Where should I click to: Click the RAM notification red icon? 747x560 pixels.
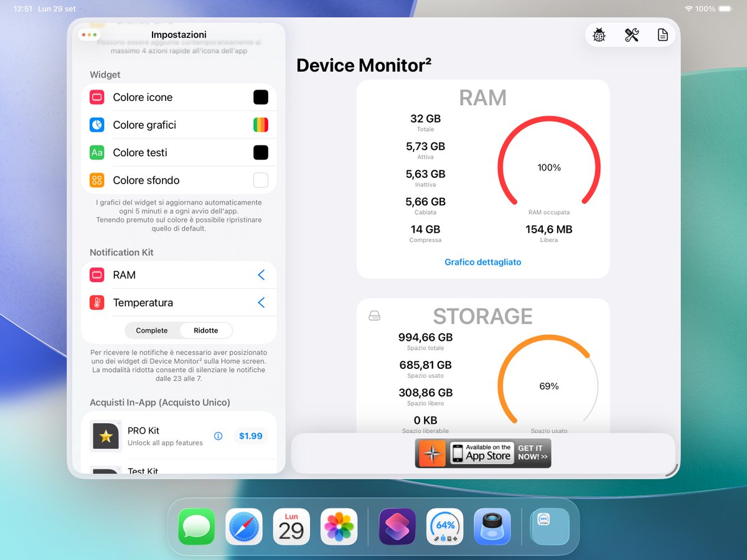click(x=96, y=275)
